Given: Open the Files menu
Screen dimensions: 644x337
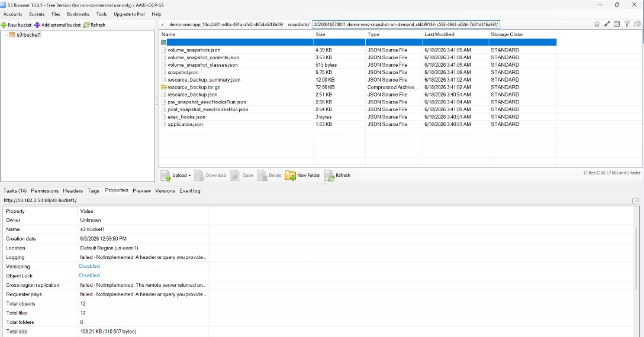Looking at the screenshot, I should [56, 14].
